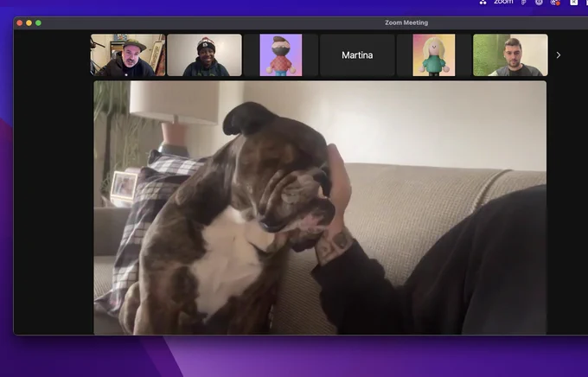Click the Zoom Meeting window title
The image size is (588, 377).
pos(406,22)
